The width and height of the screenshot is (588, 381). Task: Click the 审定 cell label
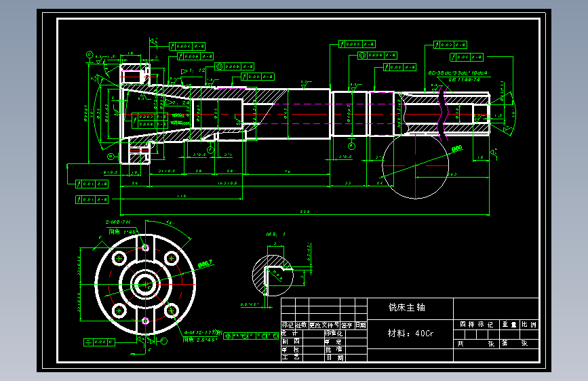coord(334,342)
